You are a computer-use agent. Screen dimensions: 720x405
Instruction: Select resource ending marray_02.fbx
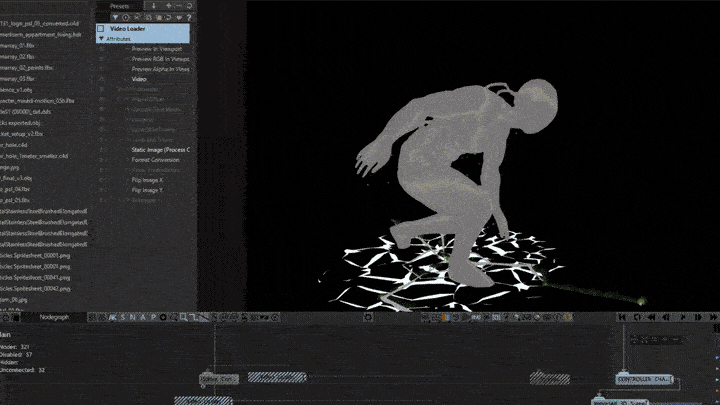pos(17,56)
